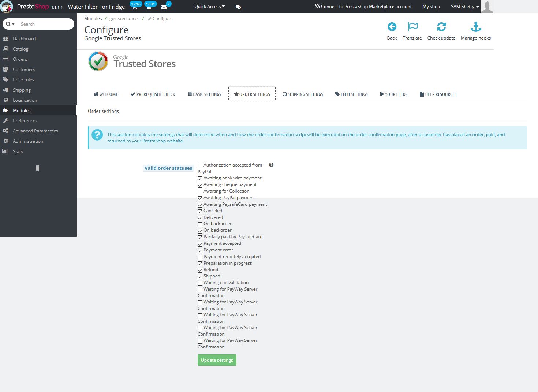Collapse the sidebar menu handle icon
The image size is (538, 392).
click(x=38, y=168)
